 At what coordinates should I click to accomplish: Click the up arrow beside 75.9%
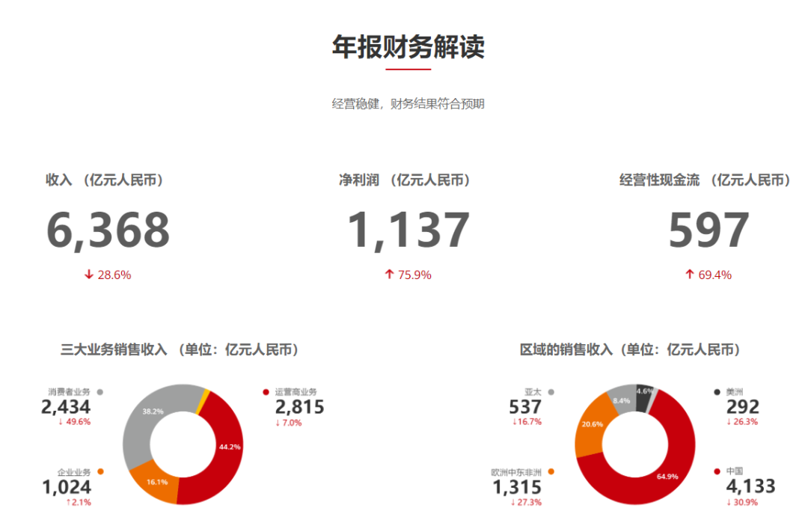[x=389, y=275]
